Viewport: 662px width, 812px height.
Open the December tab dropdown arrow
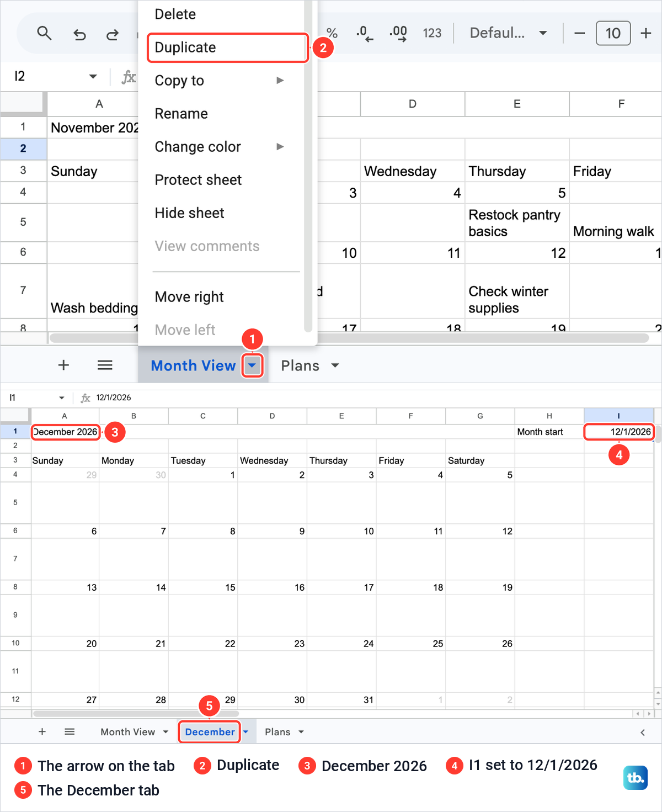(245, 732)
